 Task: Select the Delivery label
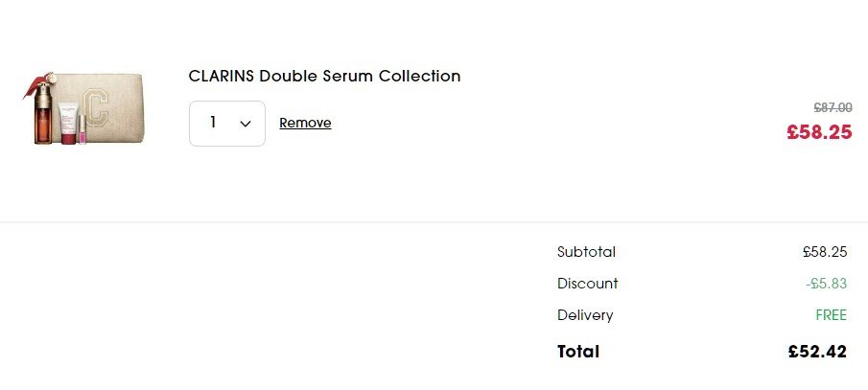pos(584,315)
